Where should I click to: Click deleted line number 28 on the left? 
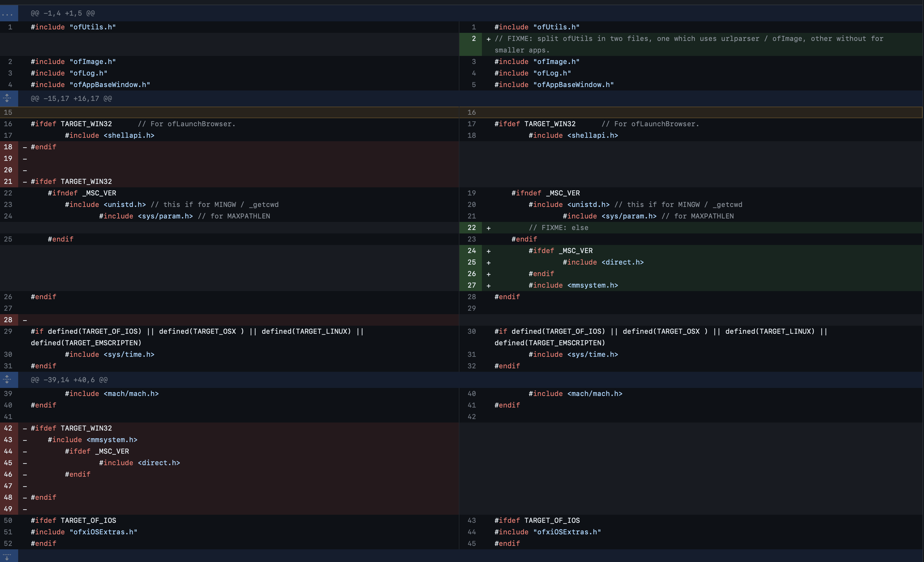(x=8, y=320)
